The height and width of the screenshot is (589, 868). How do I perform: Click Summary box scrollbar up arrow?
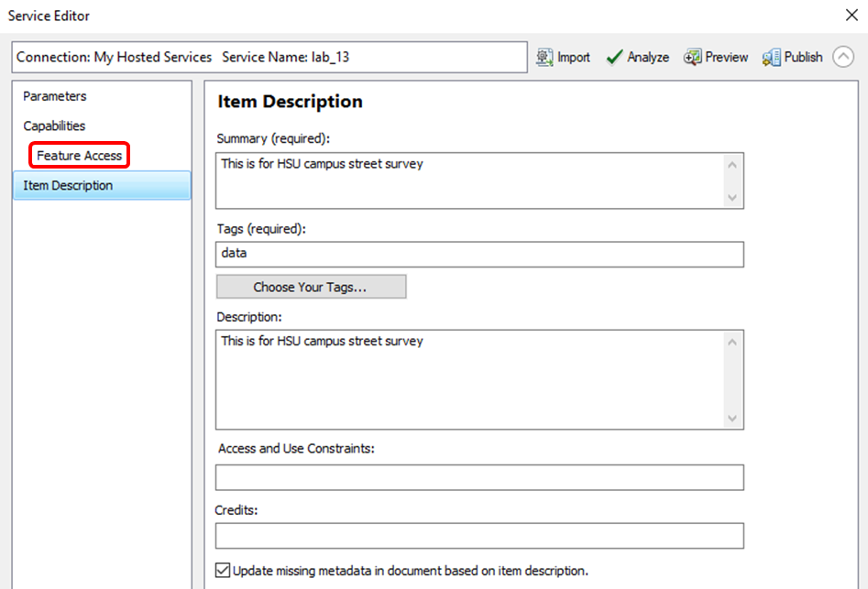click(731, 165)
